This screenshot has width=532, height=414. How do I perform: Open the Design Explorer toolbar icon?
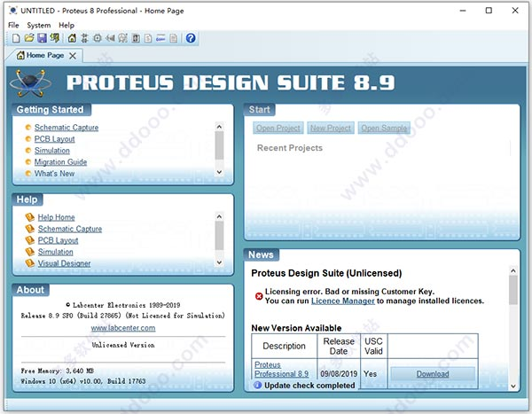pos(136,38)
